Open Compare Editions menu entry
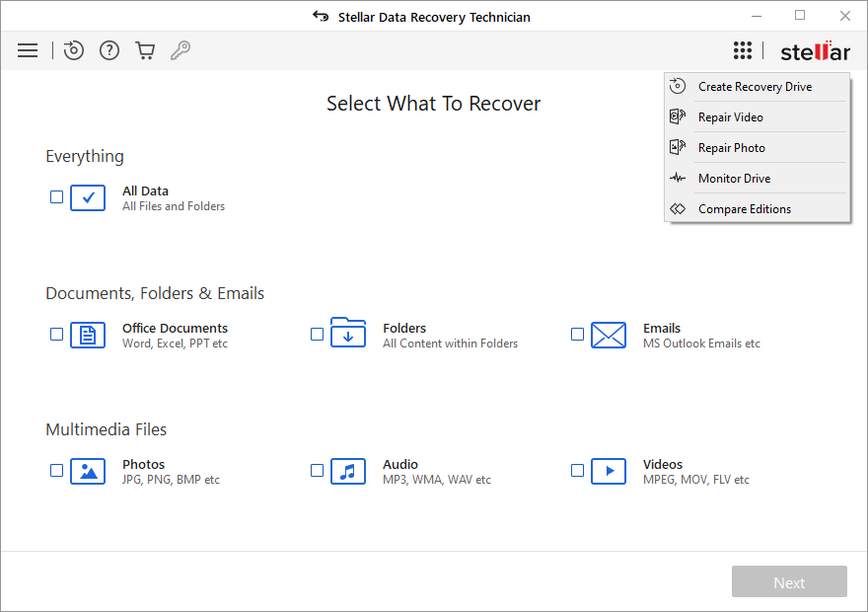 point(757,209)
